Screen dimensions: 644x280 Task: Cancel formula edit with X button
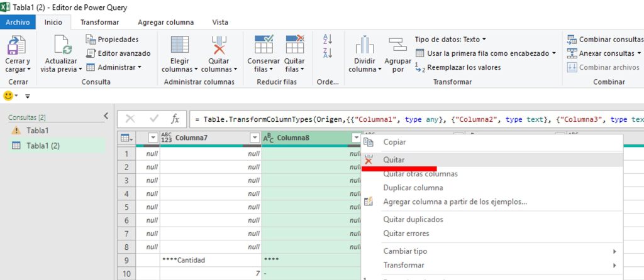click(130, 119)
